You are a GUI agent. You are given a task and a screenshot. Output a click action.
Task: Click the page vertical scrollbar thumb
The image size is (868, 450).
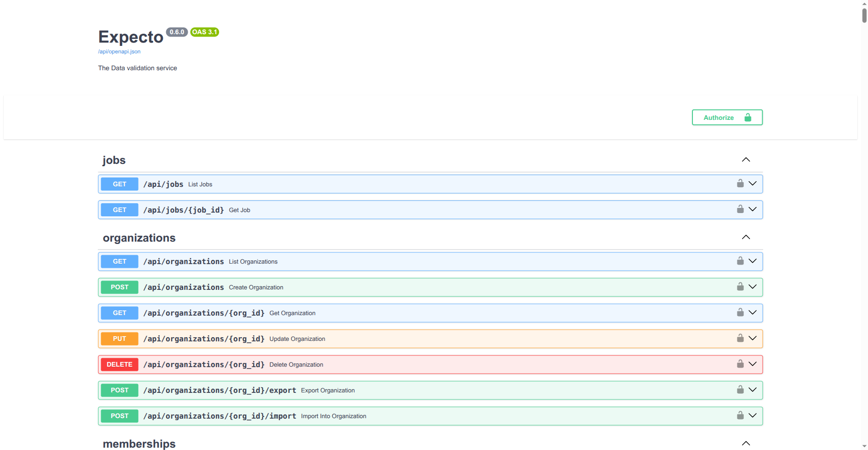pos(864,15)
